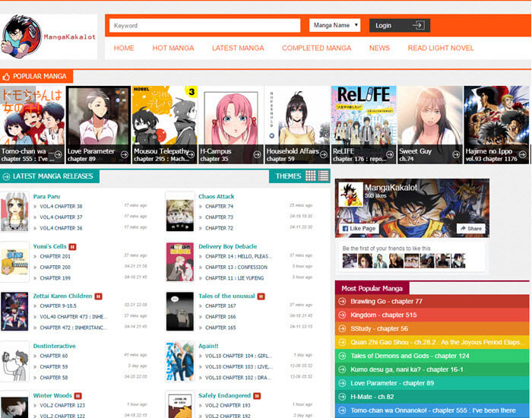Click the arrow icon by Latest Manga Releases
The width and height of the screenshot is (532, 418).
point(6,176)
